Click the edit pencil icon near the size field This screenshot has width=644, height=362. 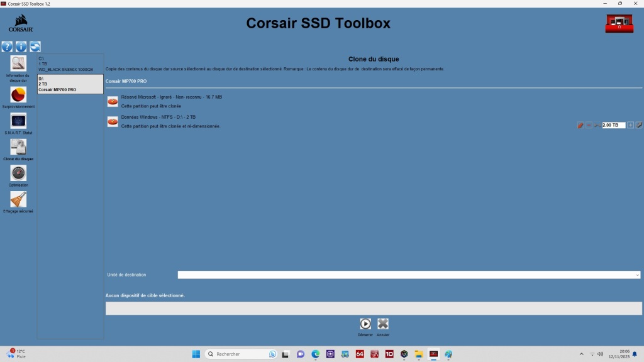click(639, 125)
